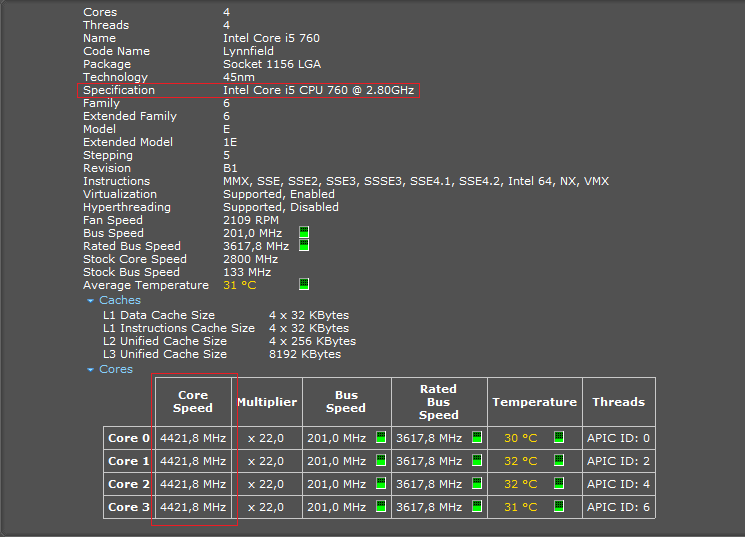This screenshot has height=537, width=745.
Task: Click the Specification row label
Action: (x=119, y=90)
